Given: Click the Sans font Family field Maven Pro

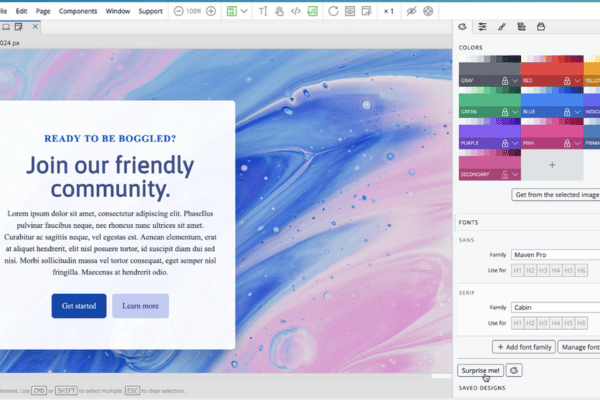Looking at the screenshot, I should click(x=556, y=255).
